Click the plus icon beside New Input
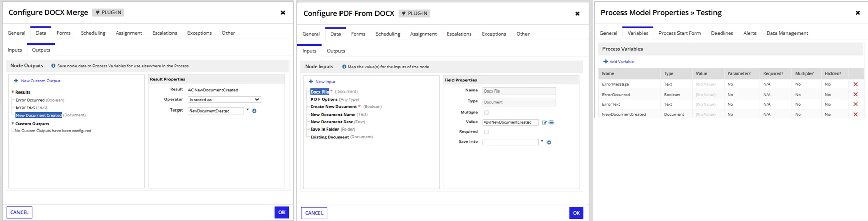Image resolution: width=868 pixels, height=221 pixels. [x=311, y=82]
